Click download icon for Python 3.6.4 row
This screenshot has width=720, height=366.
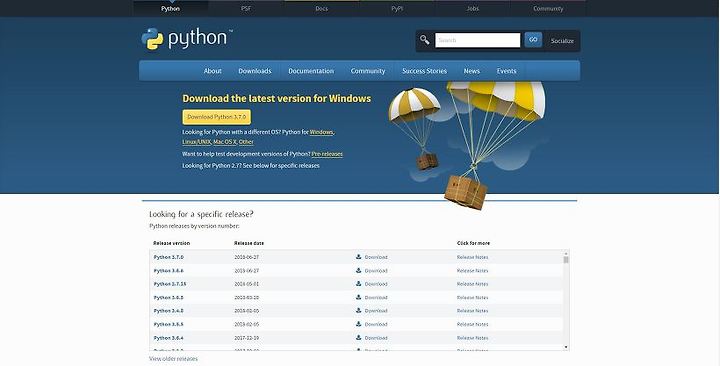[x=359, y=338]
